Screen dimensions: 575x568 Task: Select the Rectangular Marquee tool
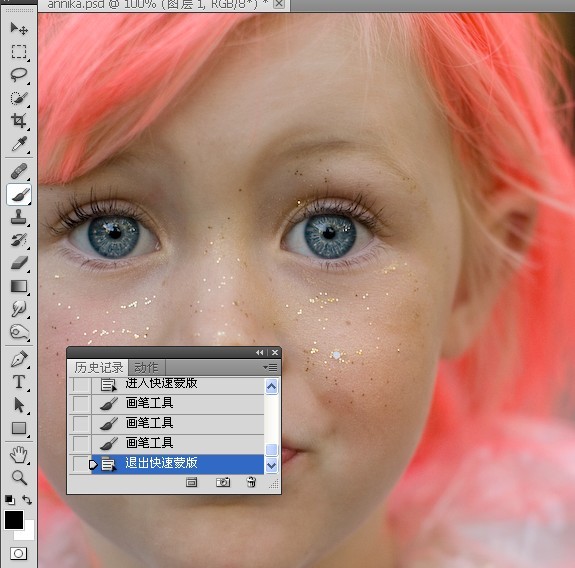pos(19,52)
